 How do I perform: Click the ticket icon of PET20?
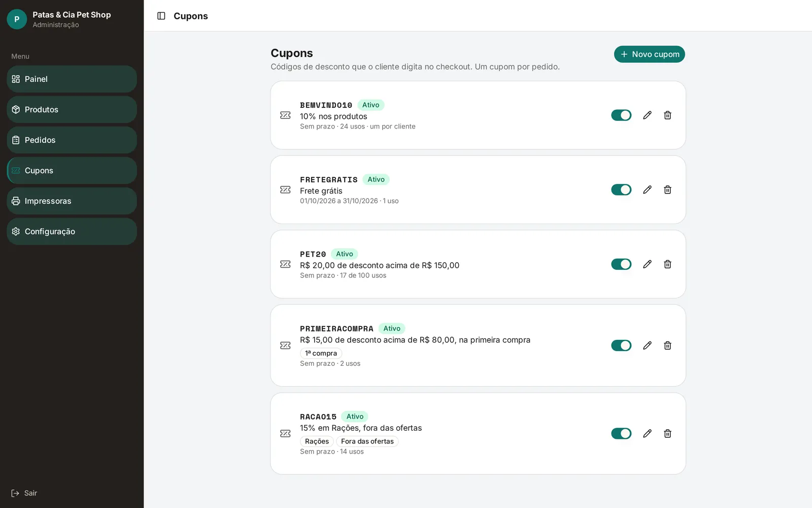[285, 264]
